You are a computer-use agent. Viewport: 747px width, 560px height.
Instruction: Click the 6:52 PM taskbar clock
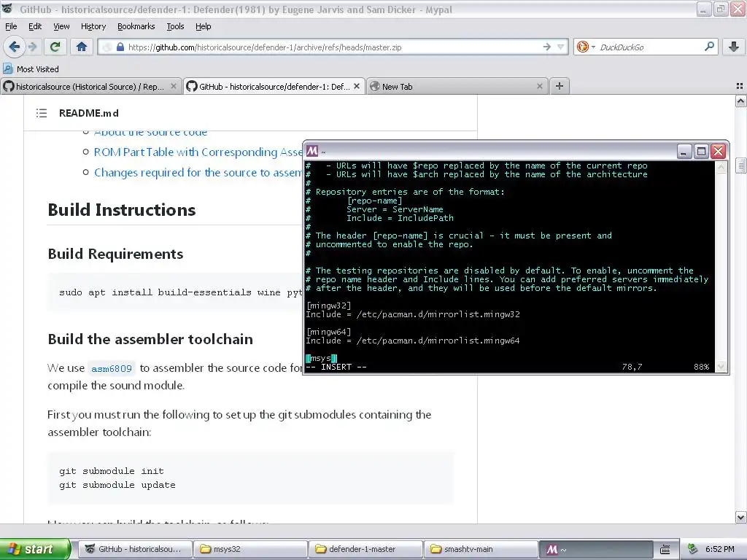click(x=719, y=549)
